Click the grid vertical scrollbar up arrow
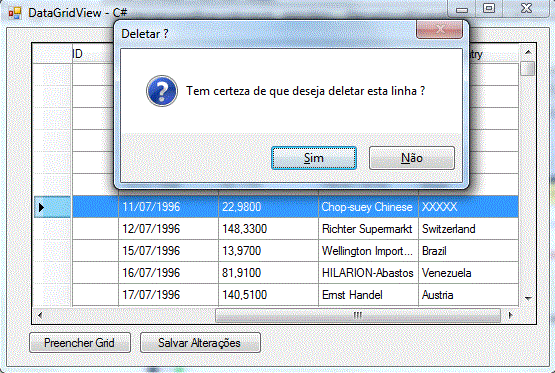 tap(528, 52)
